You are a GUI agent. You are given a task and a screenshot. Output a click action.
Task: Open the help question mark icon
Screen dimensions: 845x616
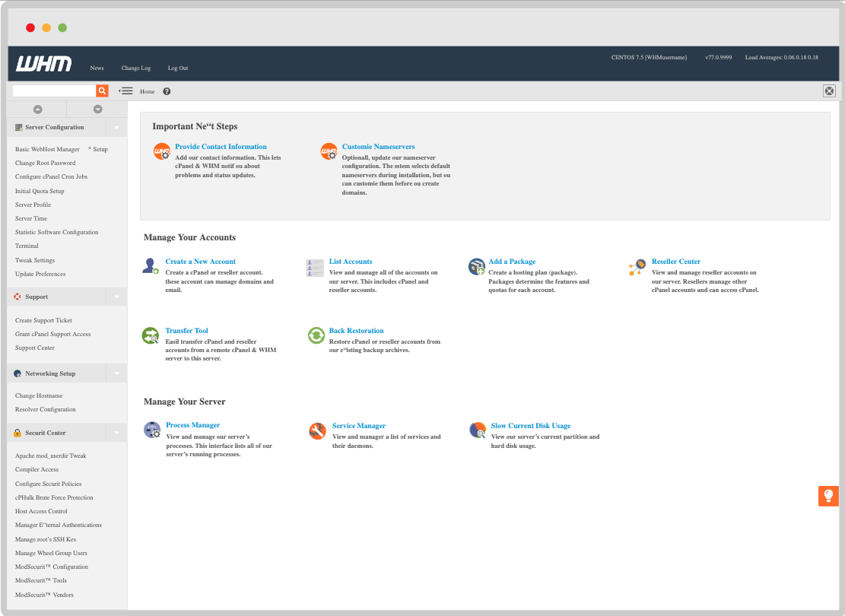tap(167, 91)
